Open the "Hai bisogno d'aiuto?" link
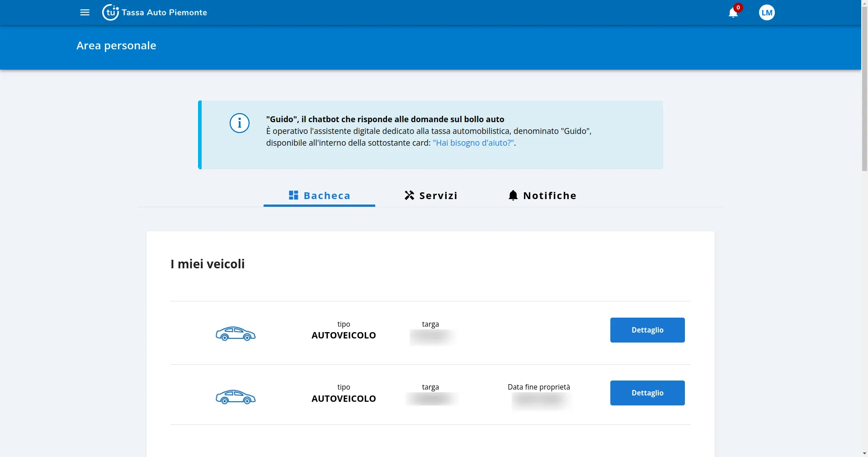Image resolution: width=868 pixels, height=457 pixels. 473,143
